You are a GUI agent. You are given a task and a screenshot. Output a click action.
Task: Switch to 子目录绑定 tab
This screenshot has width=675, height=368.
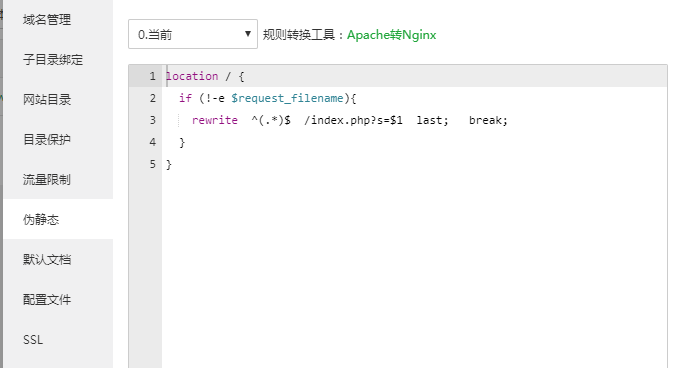(53, 60)
